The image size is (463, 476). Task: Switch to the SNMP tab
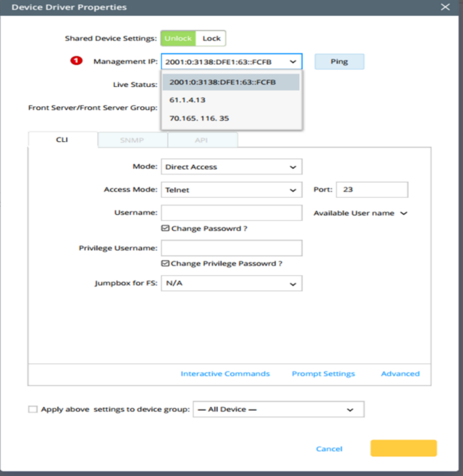(132, 140)
